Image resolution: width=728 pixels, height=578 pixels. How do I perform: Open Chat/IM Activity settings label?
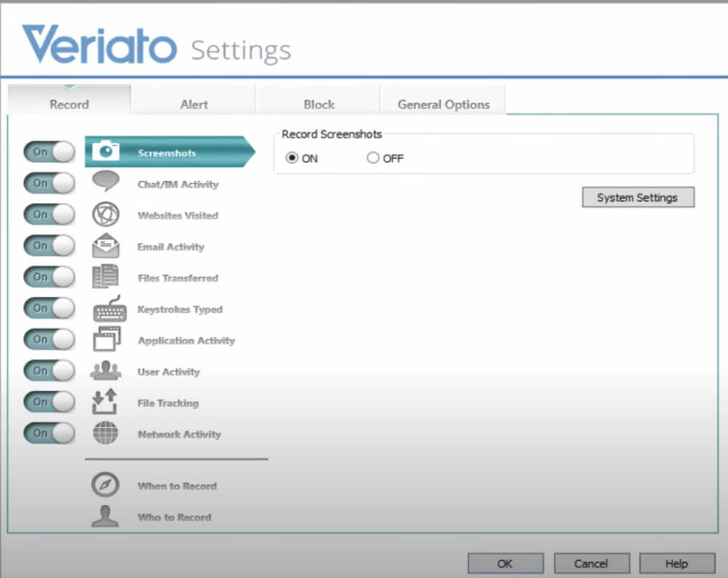click(x=178, y=185)
